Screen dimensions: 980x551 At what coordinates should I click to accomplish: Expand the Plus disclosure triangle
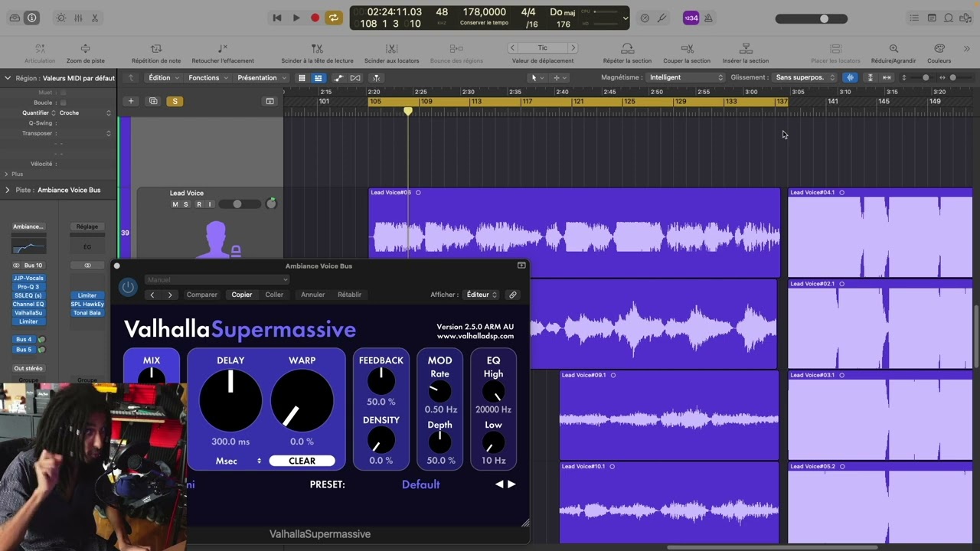pos(6,174)
